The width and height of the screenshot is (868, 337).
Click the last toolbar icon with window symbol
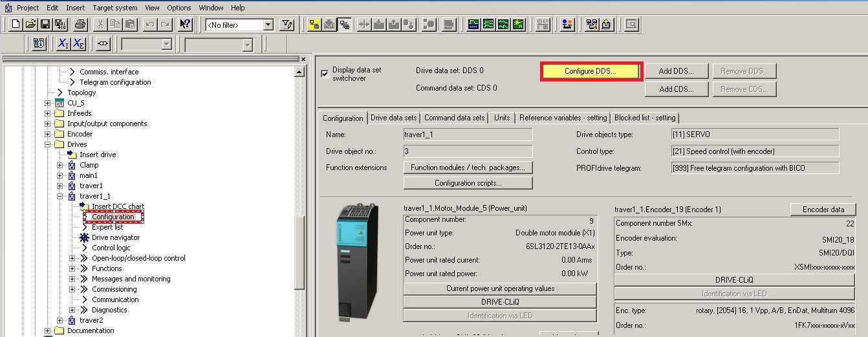pos(631,25)
